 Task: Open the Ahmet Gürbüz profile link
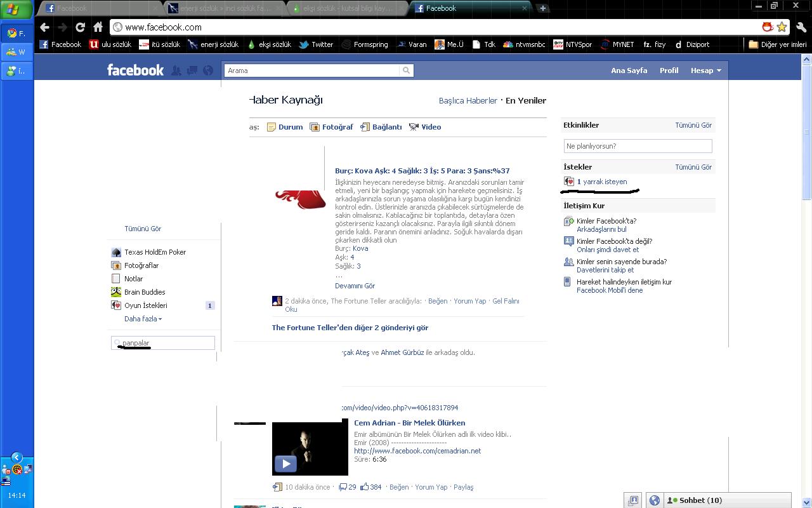402,352
